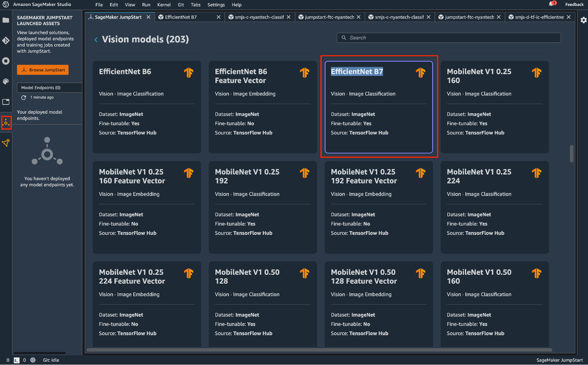Open the notifications bell icon
The height and width of the screenshot is (365, 588).
[551, 4]
